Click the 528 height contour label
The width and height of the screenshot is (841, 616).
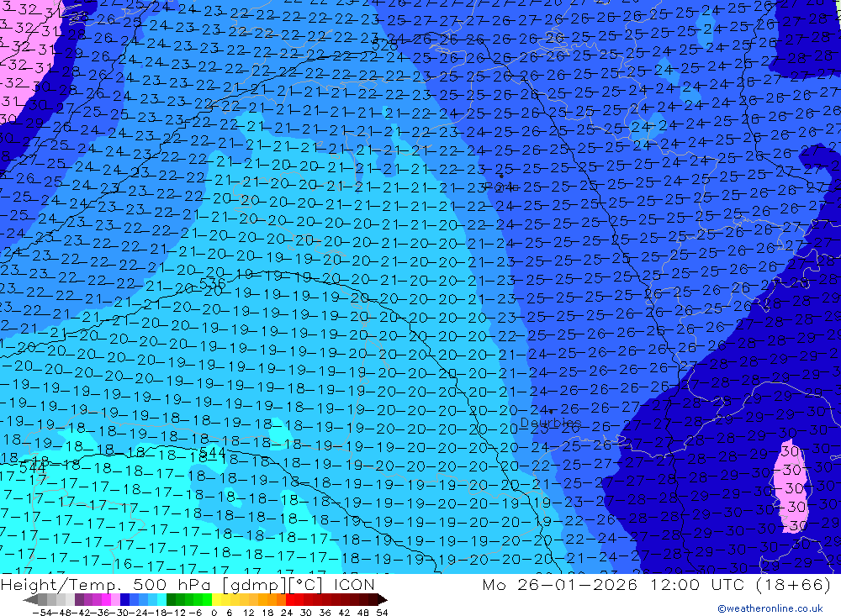click(x=384, y=46)
